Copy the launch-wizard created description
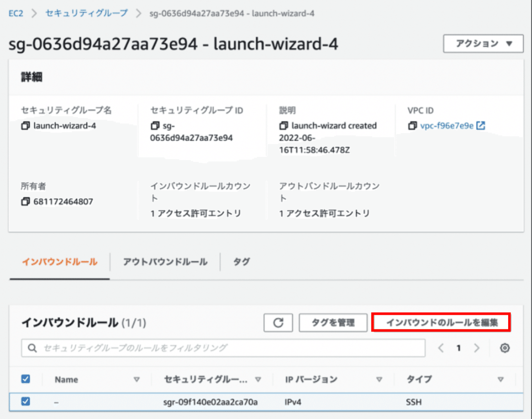Image resolution: width=532 pixels, height=419 pixels. (x=284, y=126)
